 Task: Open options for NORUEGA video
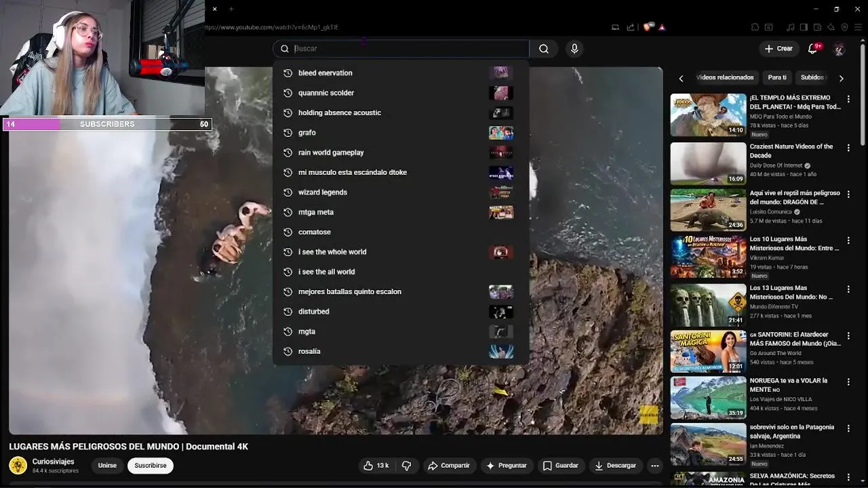(848, 382)
